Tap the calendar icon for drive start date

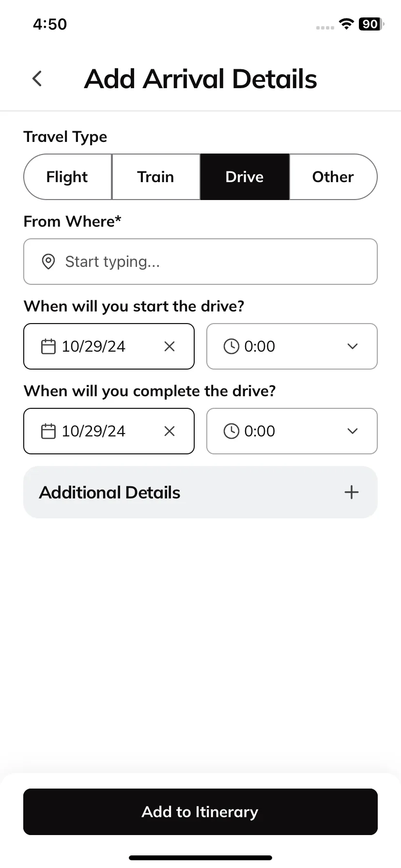point(48,346)
